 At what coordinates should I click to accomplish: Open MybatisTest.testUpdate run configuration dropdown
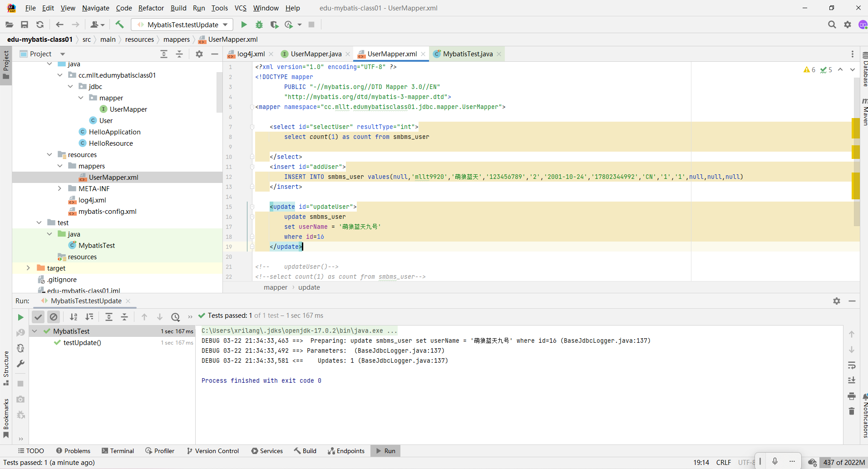coord(182,25)
